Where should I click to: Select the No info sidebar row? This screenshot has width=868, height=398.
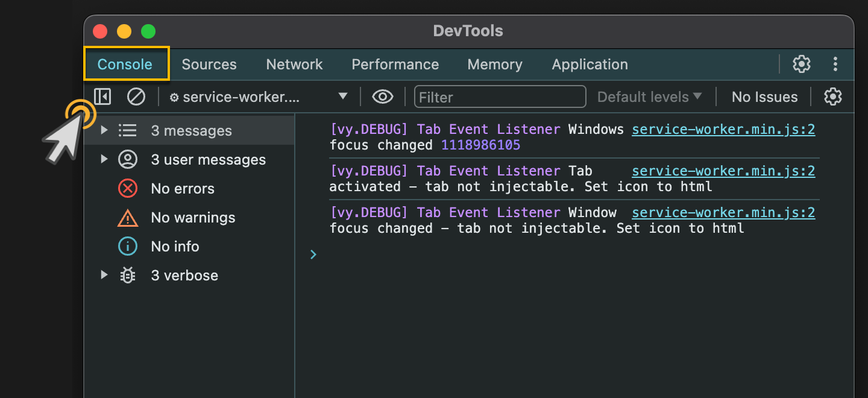pyautogui.click(x=189, y=246)
